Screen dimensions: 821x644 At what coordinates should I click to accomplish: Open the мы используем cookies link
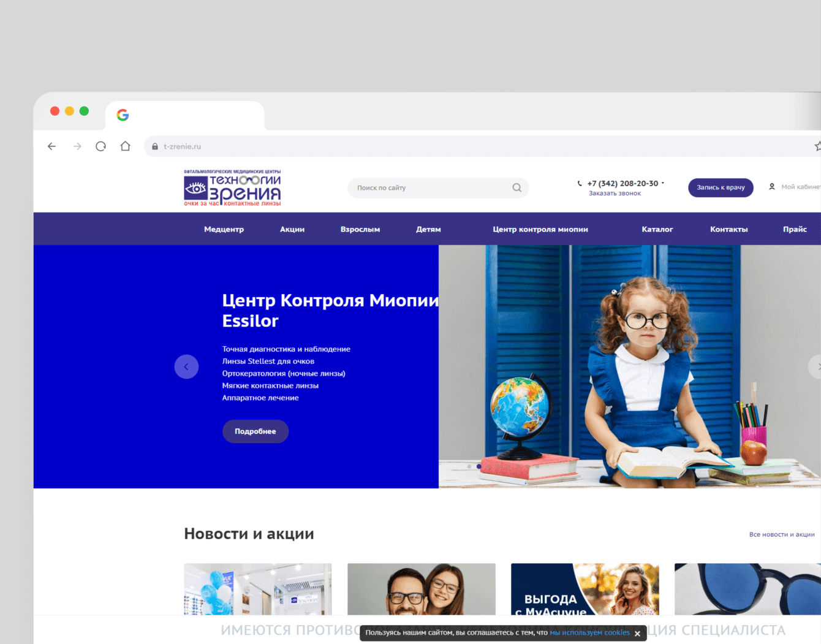(589, 632)
